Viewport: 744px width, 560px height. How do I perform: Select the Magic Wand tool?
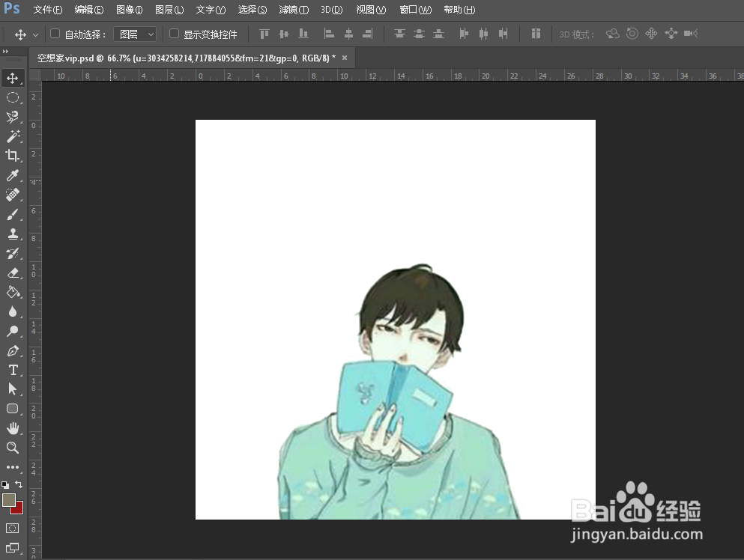pyautogui.click(x=13, y=136)
